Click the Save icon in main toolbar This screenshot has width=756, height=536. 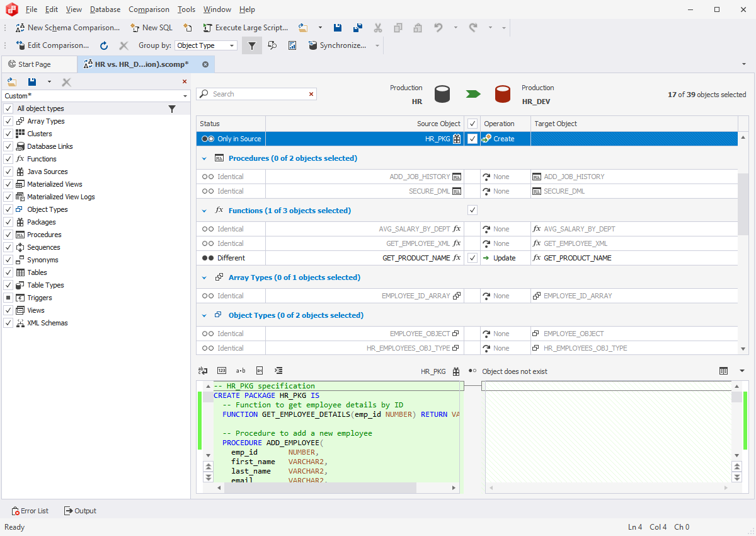(x=338, y=28)
